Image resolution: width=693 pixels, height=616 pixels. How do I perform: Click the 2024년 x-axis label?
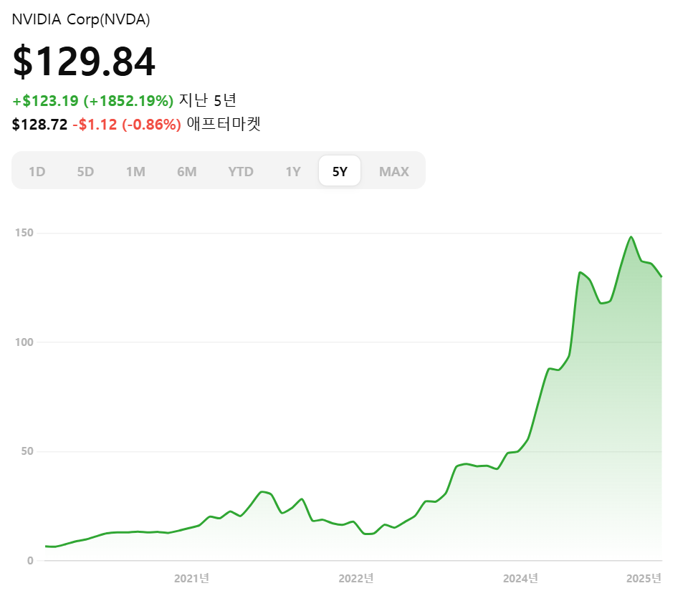(x=520, y=579)
